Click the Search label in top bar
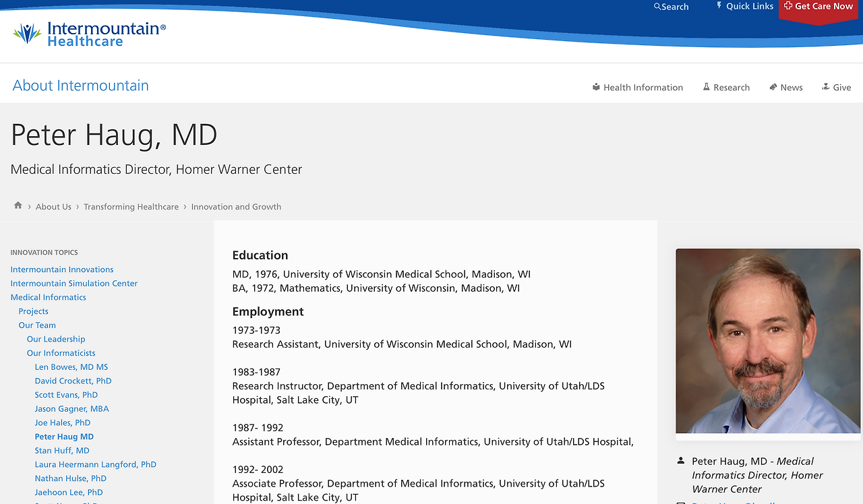 coord(675,7)
